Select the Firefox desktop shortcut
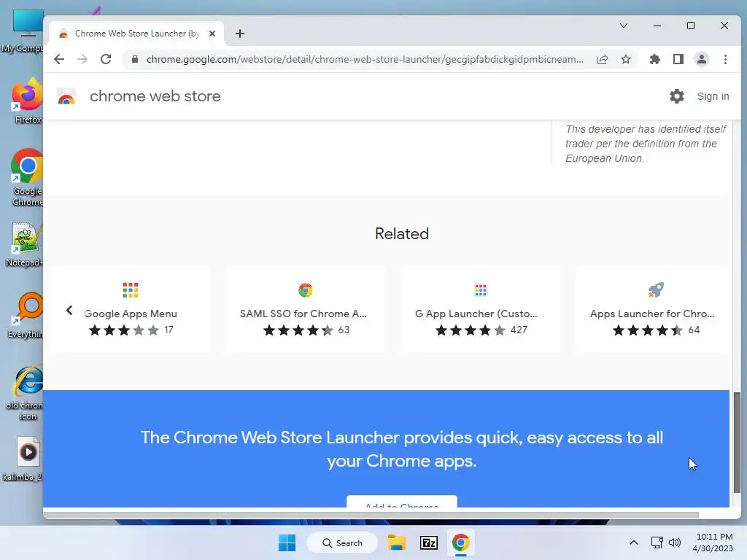 [28, 101]
